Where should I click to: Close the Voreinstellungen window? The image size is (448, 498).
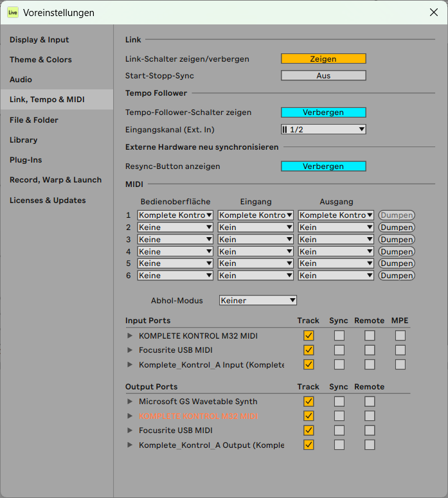(434, 12)
